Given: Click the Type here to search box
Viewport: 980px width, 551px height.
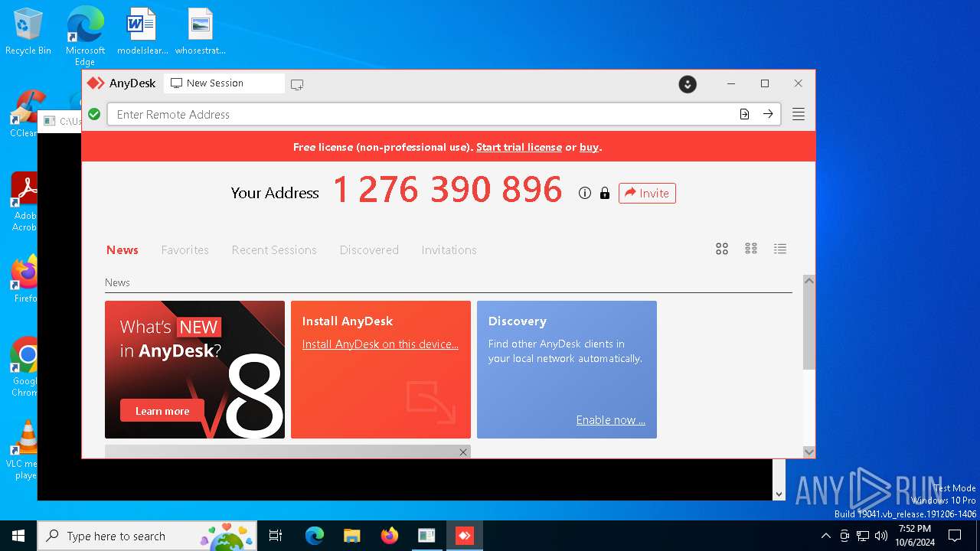Looking at the screenshot, I should [146, 536].
